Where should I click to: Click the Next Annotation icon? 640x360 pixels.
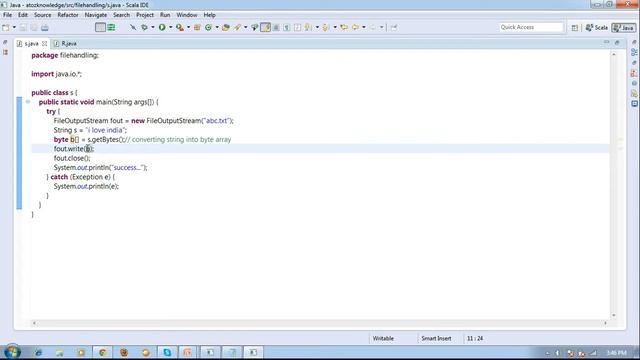pos(308,27)
